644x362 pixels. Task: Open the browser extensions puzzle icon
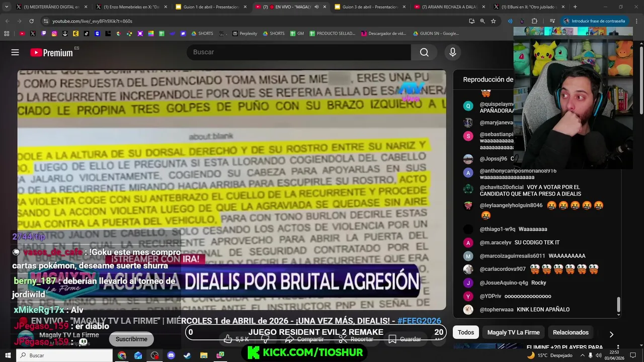point(534,21)
